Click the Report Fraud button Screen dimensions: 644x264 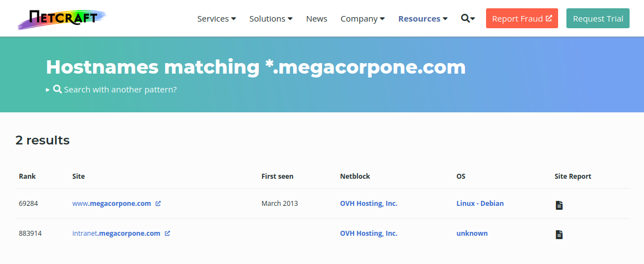[522, 19]
